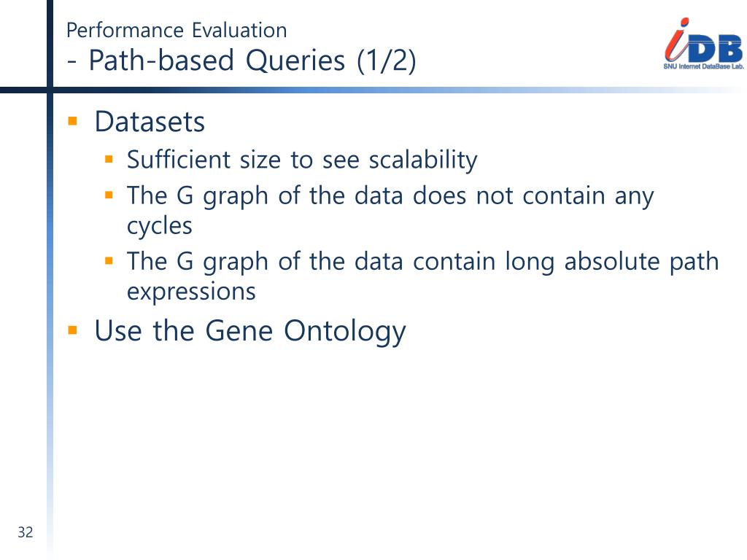Click the bullet before 'long absolute path' line
The image size is (747, 560).
(x=109, y=261)
